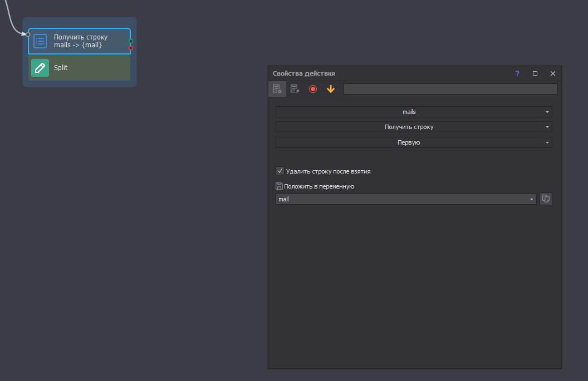Switch to the second properties tab icon

(x=295, y=89)
